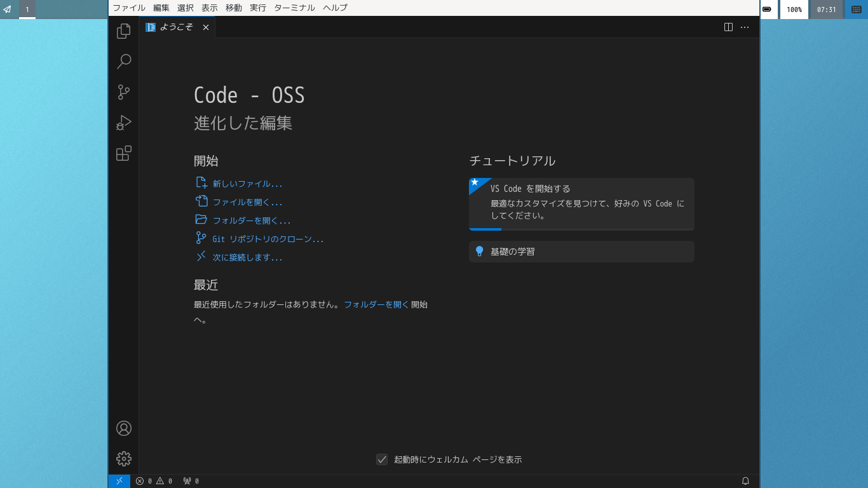Click the icon beside ファイルを開く
The width and height of the screenshot is (868, 488).
pos(201,201)
